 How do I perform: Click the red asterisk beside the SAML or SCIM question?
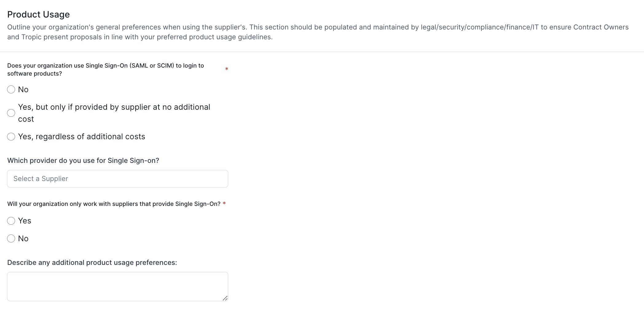point(227,69)
